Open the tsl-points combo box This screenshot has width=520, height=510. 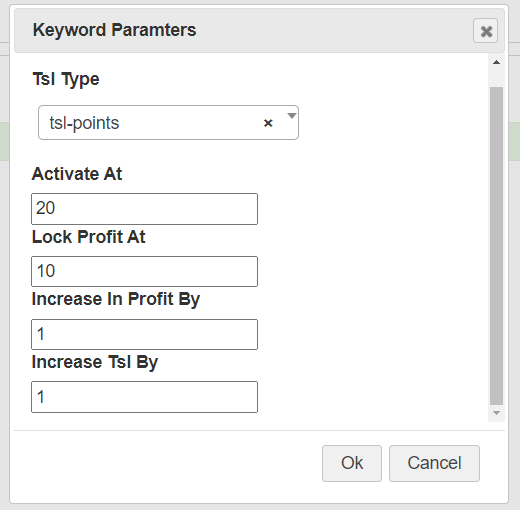coord(168,123)
